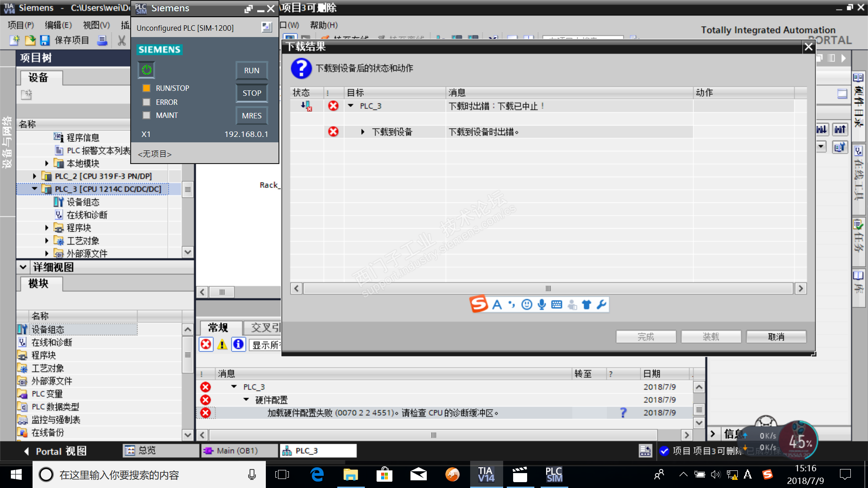Viewport: 868px width, 488px height.
Task: Click the Sogou microphone input icon
Action: [x=542, y=305]
